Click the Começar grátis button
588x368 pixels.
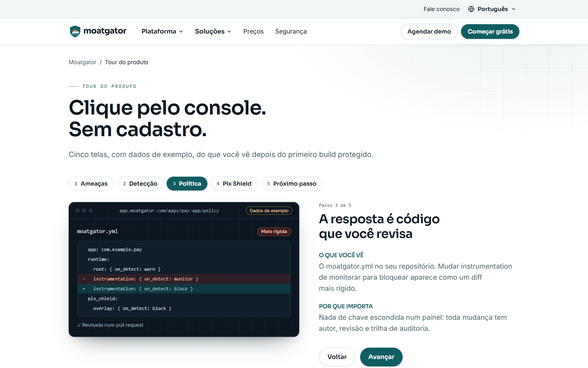[490, 31]
